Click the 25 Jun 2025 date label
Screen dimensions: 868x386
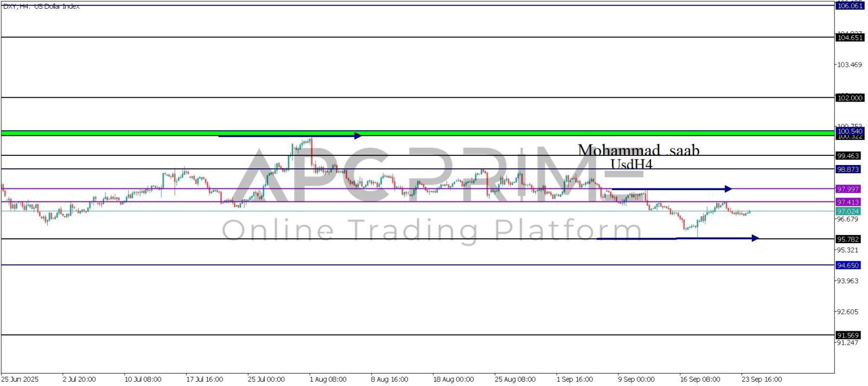[20, 379]
